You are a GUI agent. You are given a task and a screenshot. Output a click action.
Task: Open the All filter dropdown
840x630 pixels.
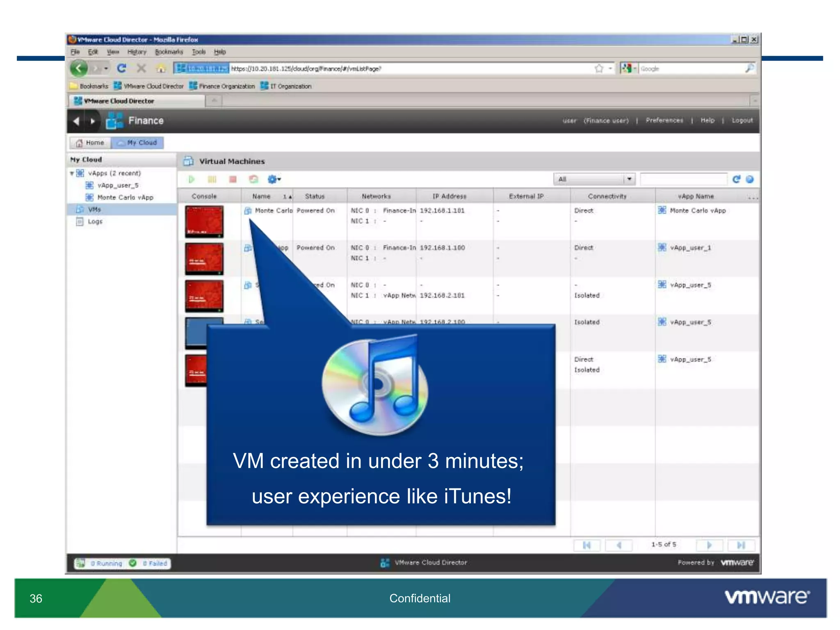pos(594,179)
